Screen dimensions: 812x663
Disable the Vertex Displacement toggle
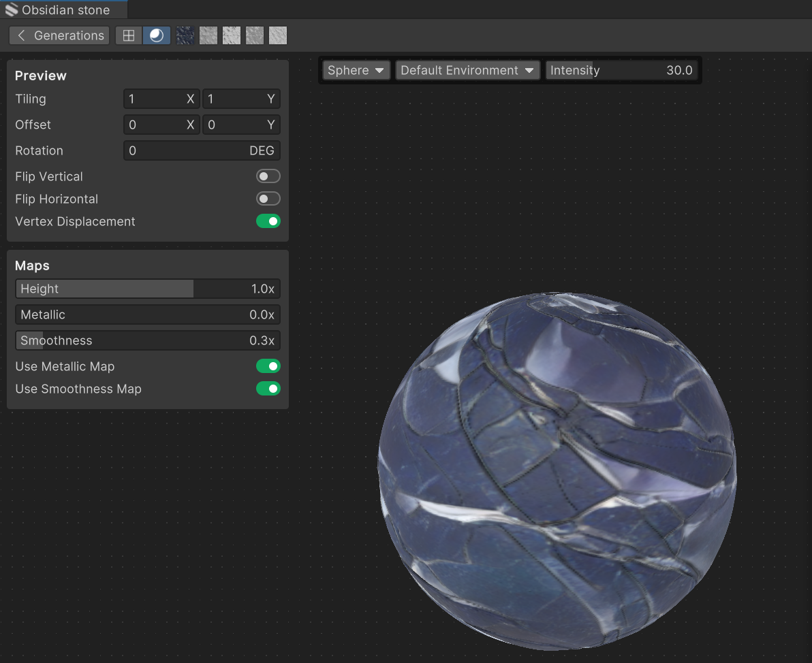pyautogui.click(x=268, y=222)
